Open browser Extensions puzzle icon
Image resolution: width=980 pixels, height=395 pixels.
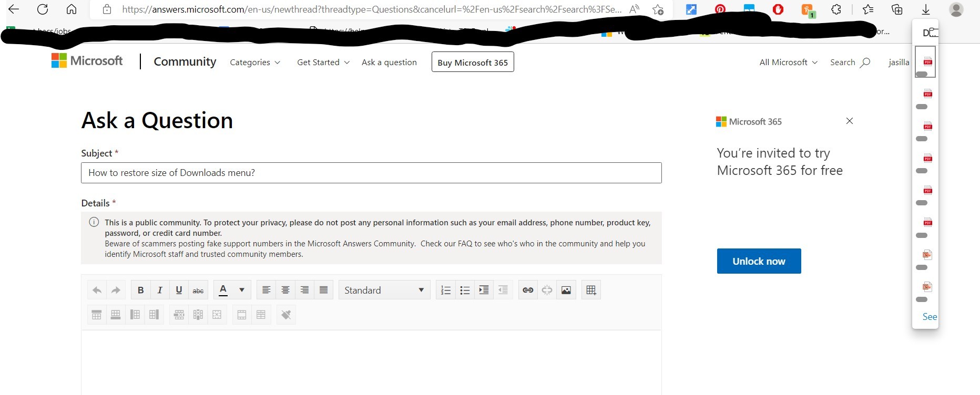pos(836,9)
